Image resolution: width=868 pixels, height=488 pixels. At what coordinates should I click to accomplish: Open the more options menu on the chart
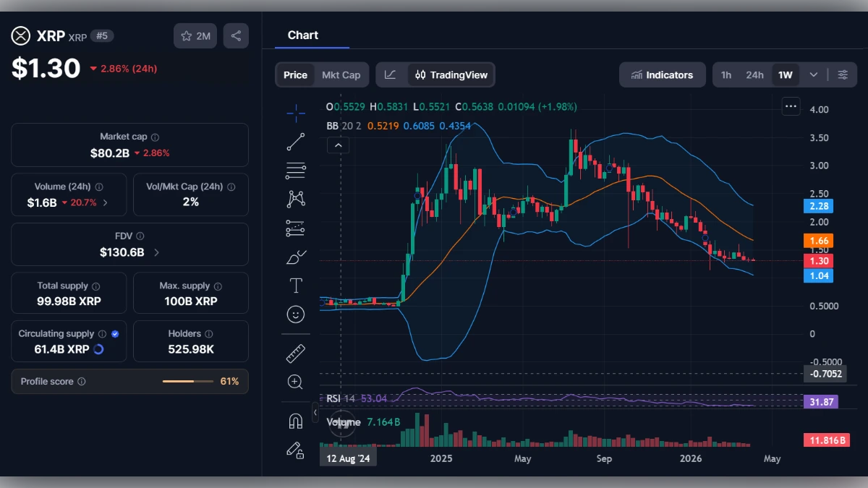tap(791, 106)
